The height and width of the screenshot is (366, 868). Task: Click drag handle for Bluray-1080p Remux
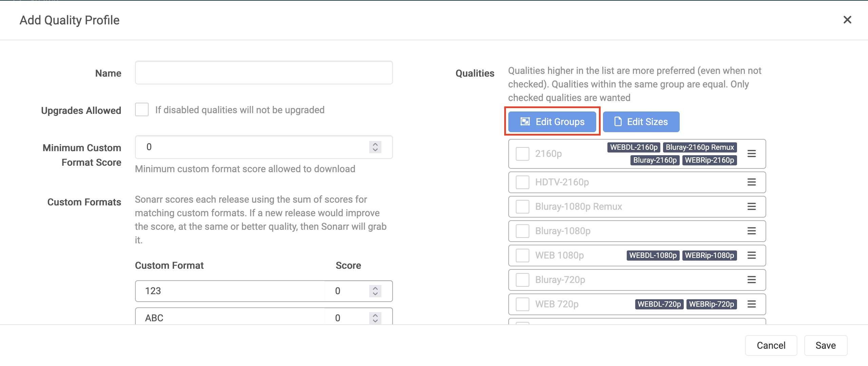751,206
